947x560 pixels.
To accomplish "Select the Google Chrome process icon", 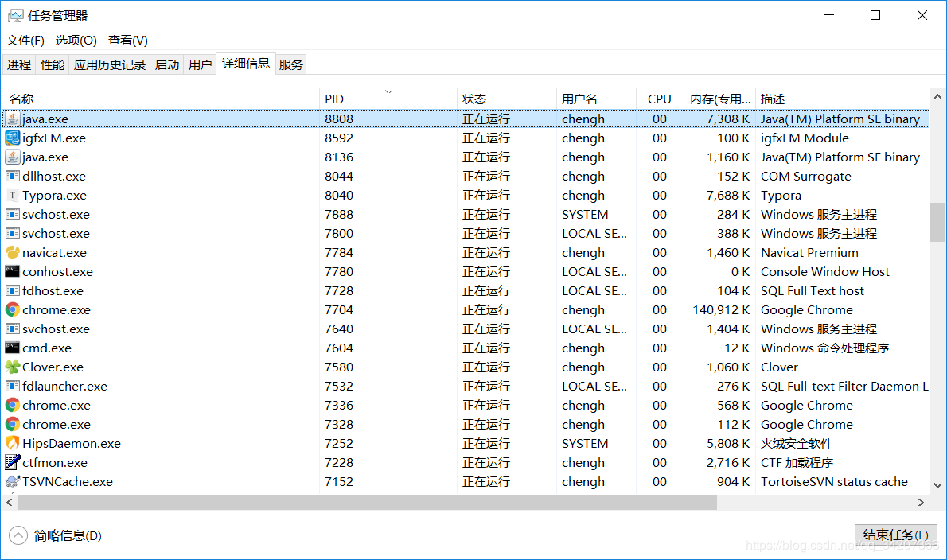I will click(x=14, y=309).
